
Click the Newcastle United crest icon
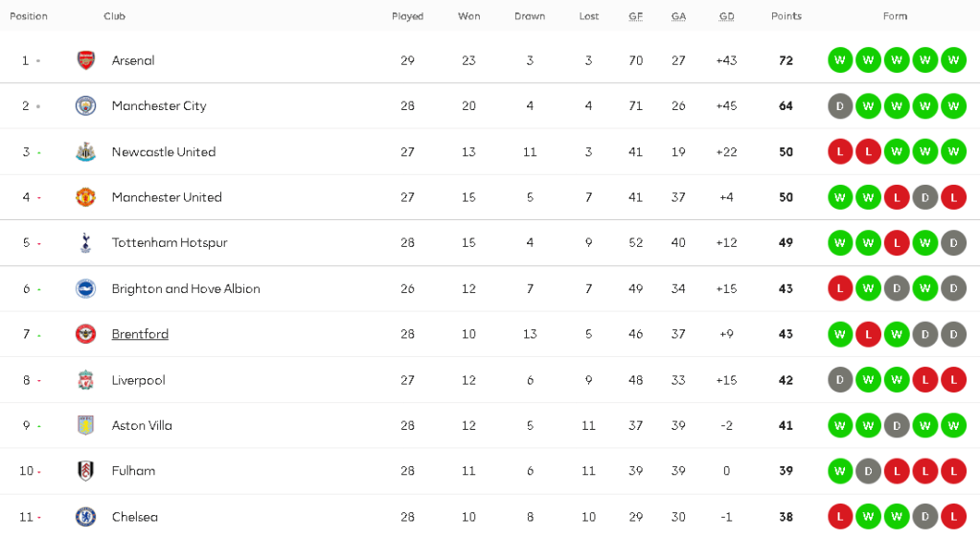point(86,152)
